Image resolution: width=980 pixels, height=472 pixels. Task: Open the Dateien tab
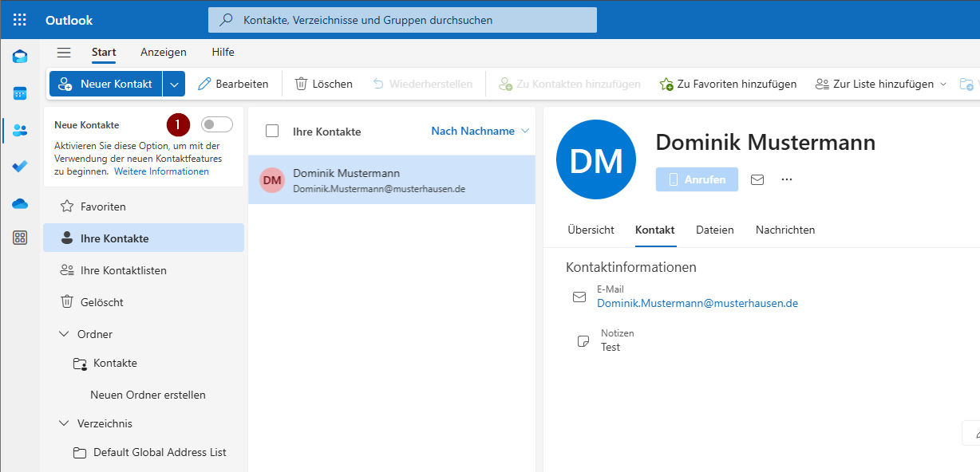715,230
